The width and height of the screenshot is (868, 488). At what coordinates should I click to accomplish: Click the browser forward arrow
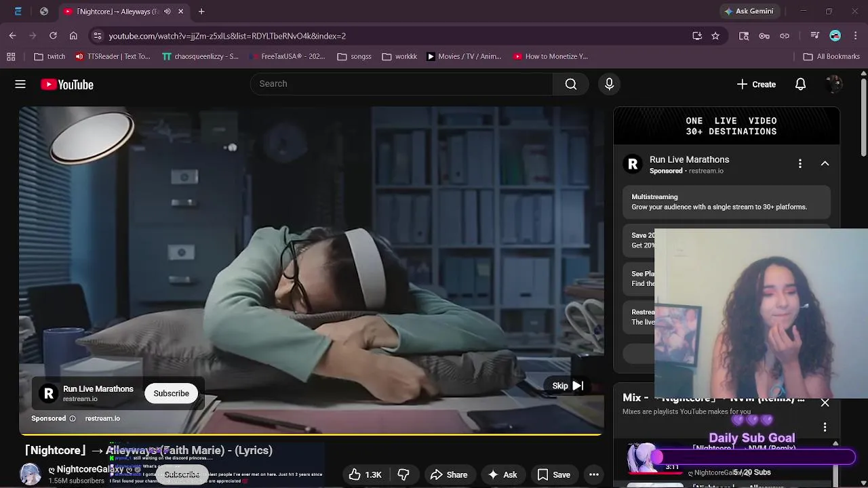point(33,36)
